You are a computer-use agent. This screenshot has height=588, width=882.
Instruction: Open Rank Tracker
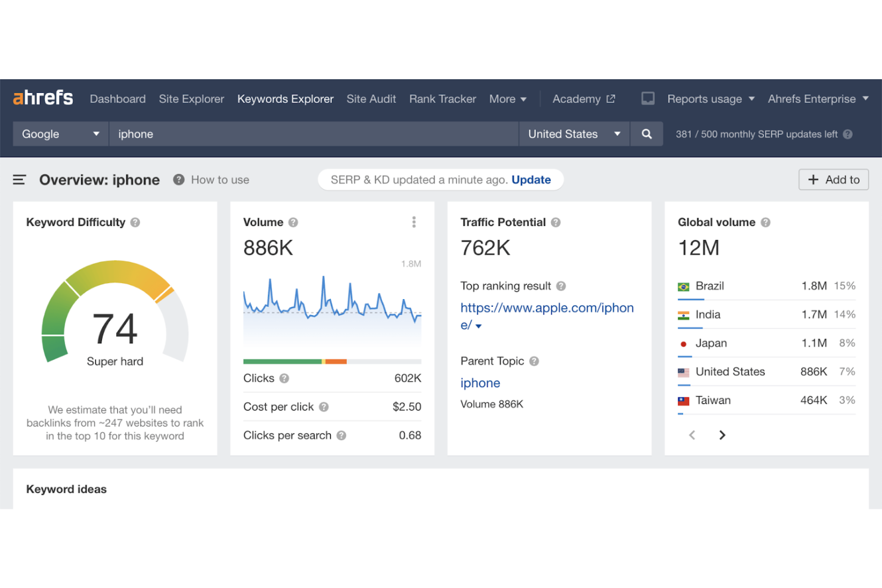pos(443,99)
